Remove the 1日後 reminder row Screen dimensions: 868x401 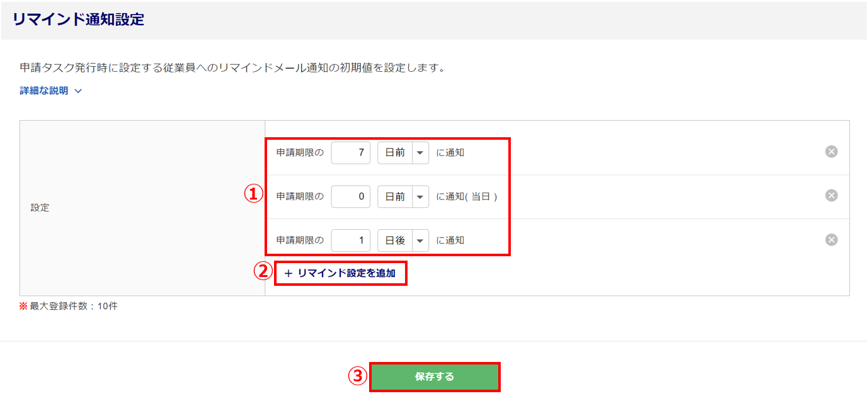[831, 240]
